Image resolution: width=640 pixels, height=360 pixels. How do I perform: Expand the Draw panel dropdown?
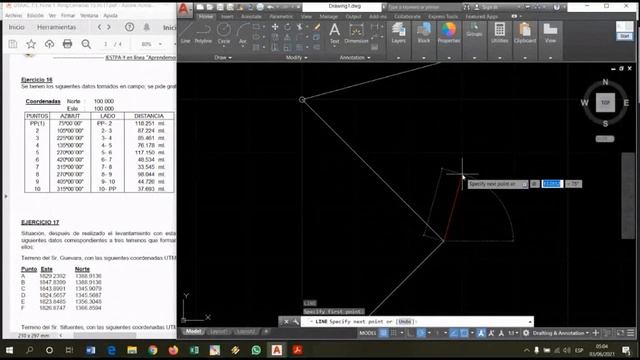[x=223, y=58]
